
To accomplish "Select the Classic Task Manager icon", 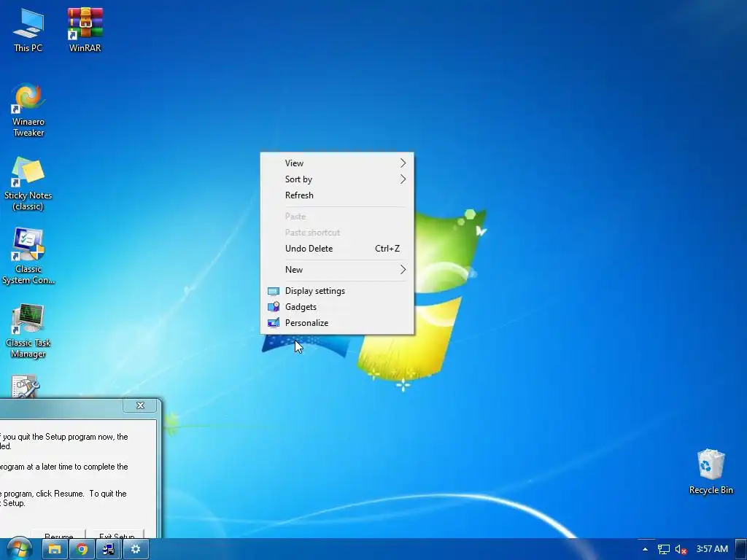I will point(28,331).
